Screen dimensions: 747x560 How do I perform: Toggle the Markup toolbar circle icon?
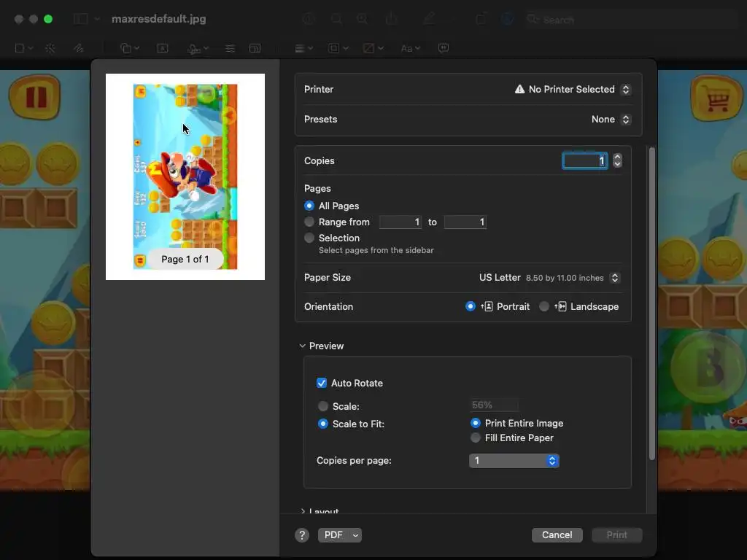[x=508, y=19]
